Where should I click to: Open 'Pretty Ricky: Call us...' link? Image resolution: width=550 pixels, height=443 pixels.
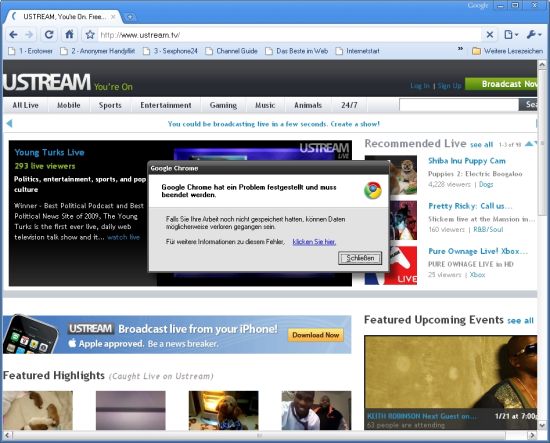pyautogui.click(x=470, y=206)
